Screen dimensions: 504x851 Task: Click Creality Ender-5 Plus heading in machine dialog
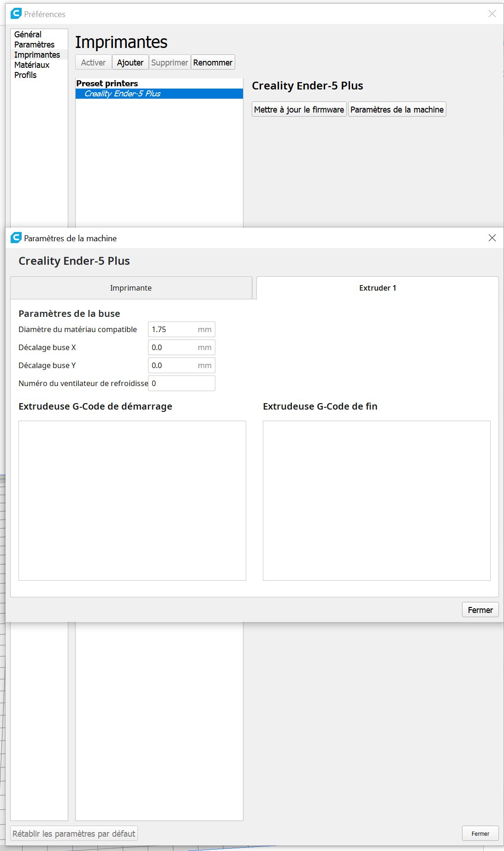pyautogui.click(x=74, y=261)
